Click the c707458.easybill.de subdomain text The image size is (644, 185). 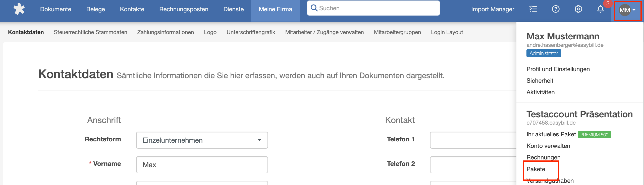click(551, 123)
